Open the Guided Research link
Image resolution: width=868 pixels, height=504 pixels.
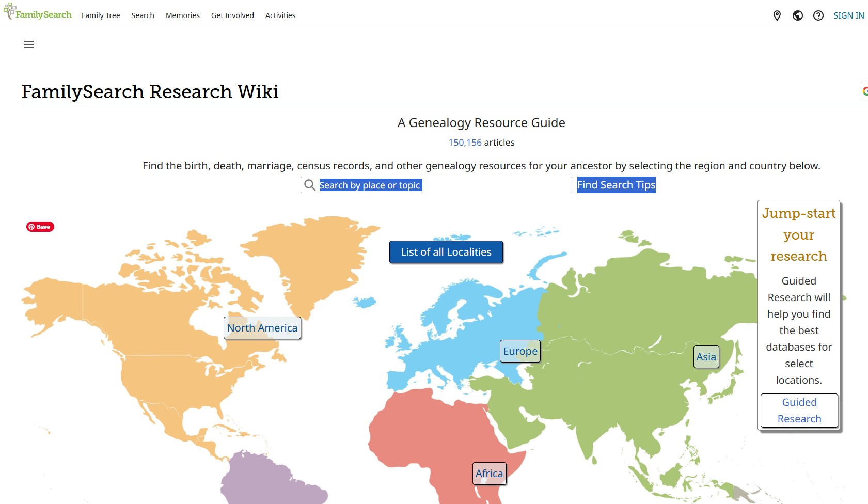(x=799, y=411)
